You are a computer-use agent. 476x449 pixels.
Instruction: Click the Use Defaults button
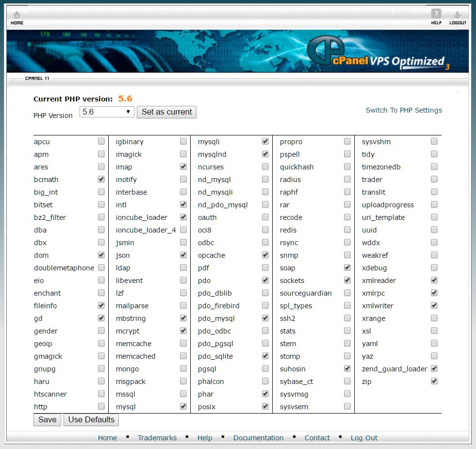[x=91, y=419]
